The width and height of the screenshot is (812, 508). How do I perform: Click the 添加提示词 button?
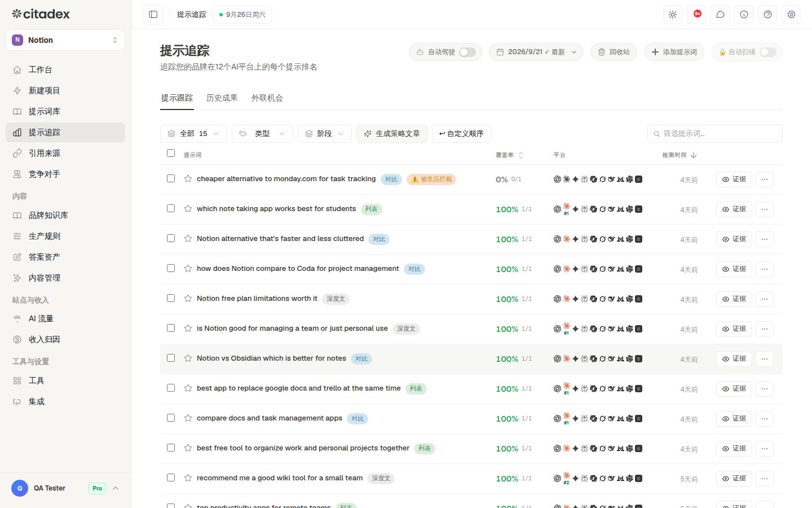click(674, 52)
